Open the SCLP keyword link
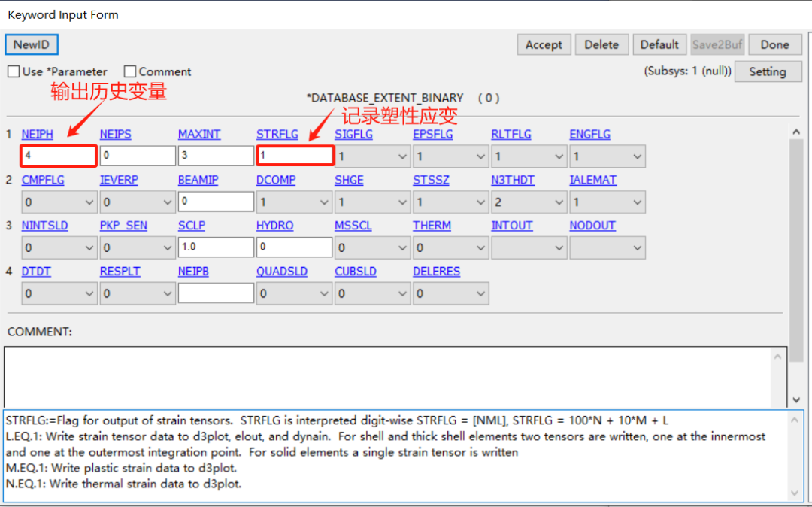 [x=192, y=226]
